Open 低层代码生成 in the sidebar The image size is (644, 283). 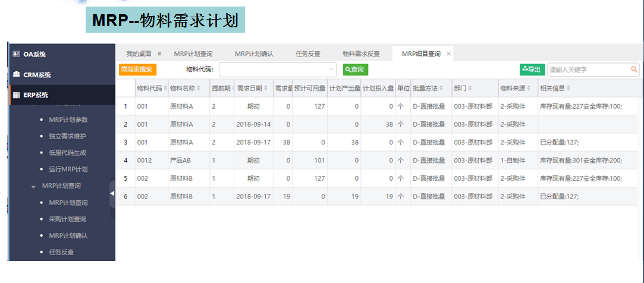click(x=68, y=152)
